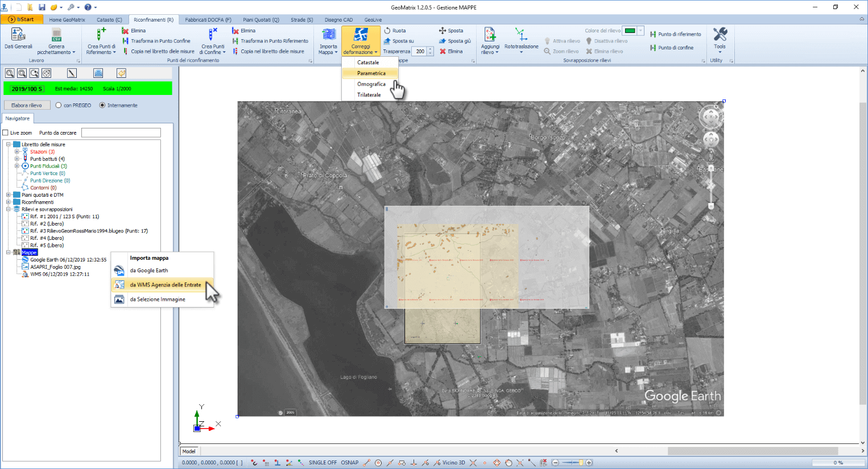Viewport: 868px width, 469px height.
Task: Click the help question mark icon
Action: [x=88, y=7]
